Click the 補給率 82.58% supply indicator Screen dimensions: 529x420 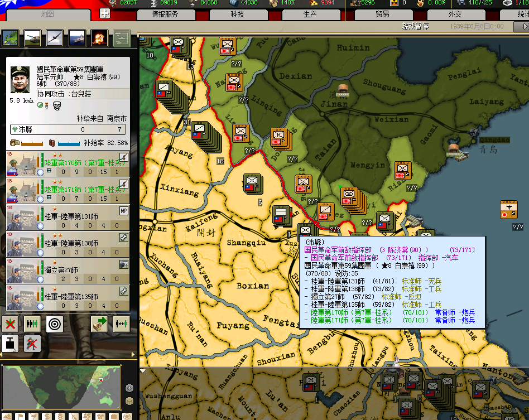tap(106, 143)
